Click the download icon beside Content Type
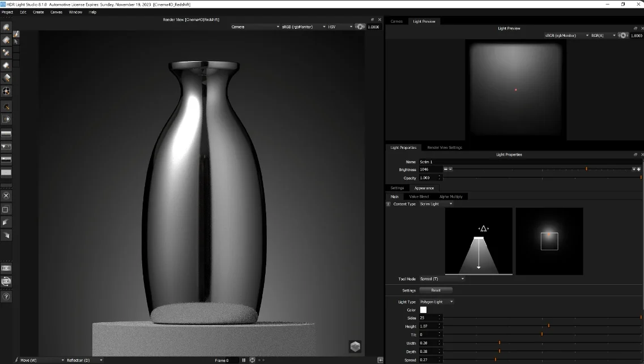Image resolution: width=644 pixels, height=364 pixels. tap(388, 204)
